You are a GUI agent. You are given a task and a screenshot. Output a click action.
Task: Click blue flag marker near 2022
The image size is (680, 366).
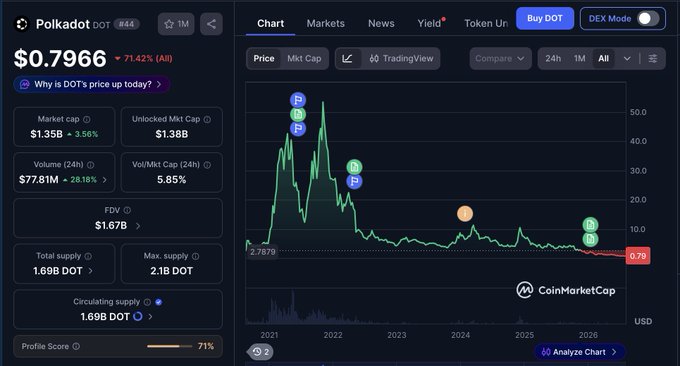pos(354,181)
